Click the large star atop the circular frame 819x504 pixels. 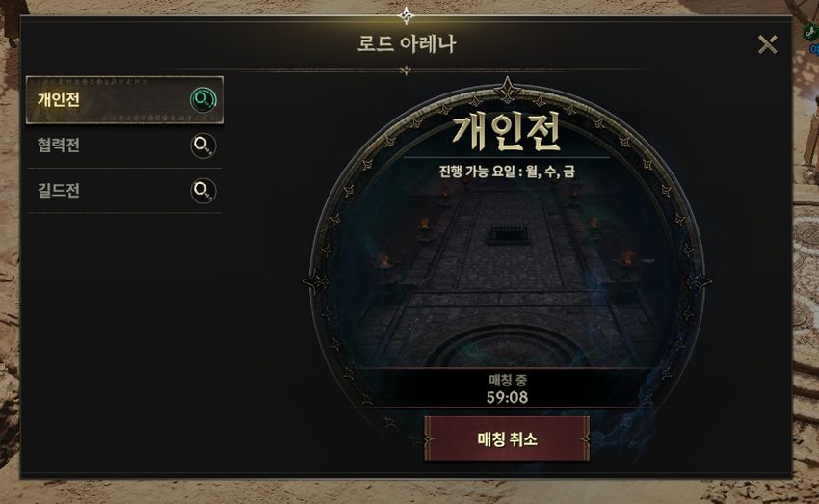tap(507, 90)
